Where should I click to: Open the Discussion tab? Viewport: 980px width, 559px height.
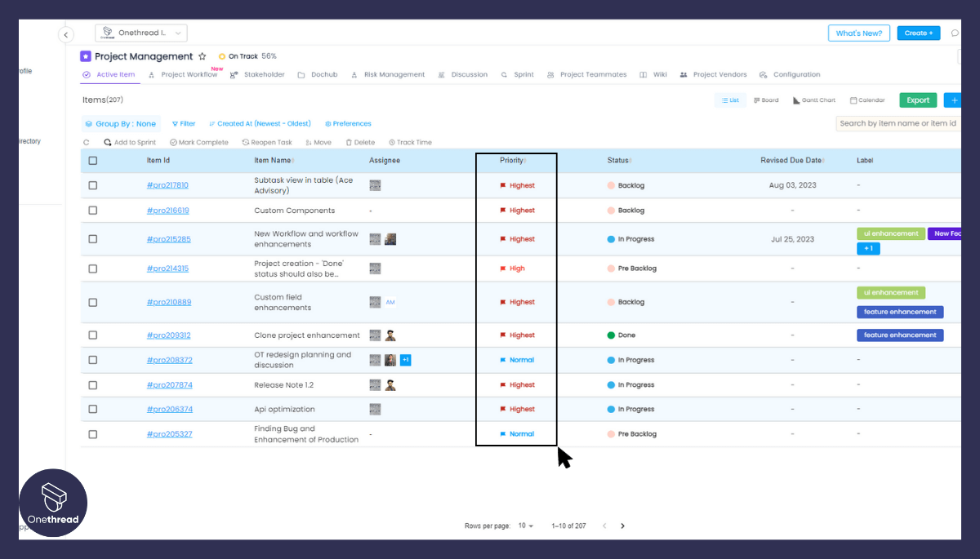click(465, 74)
